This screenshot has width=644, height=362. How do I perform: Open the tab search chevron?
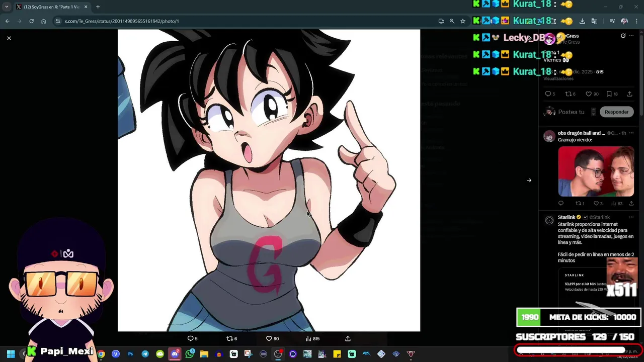(7, 7)
